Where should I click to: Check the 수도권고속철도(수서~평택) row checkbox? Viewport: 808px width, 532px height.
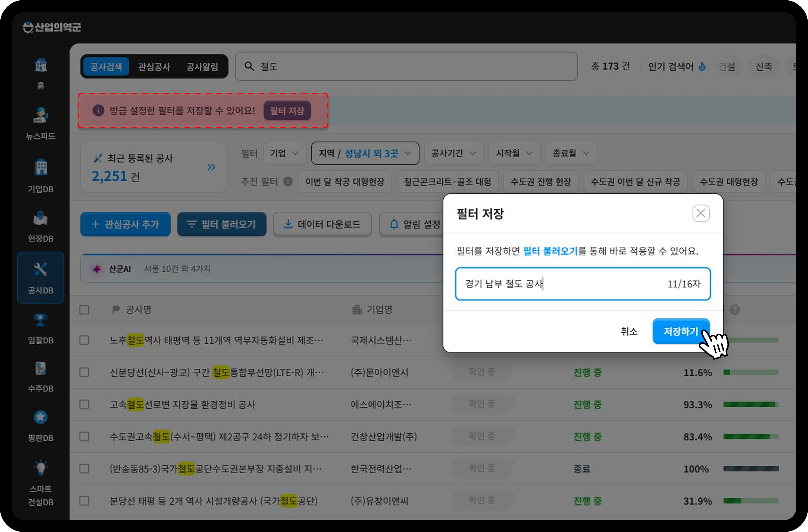(84, 436)
